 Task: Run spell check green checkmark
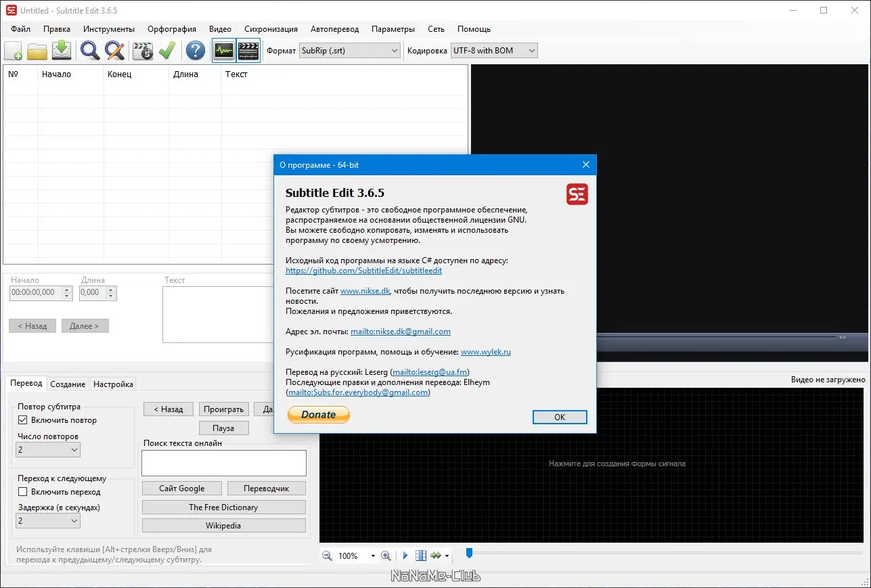166,51
